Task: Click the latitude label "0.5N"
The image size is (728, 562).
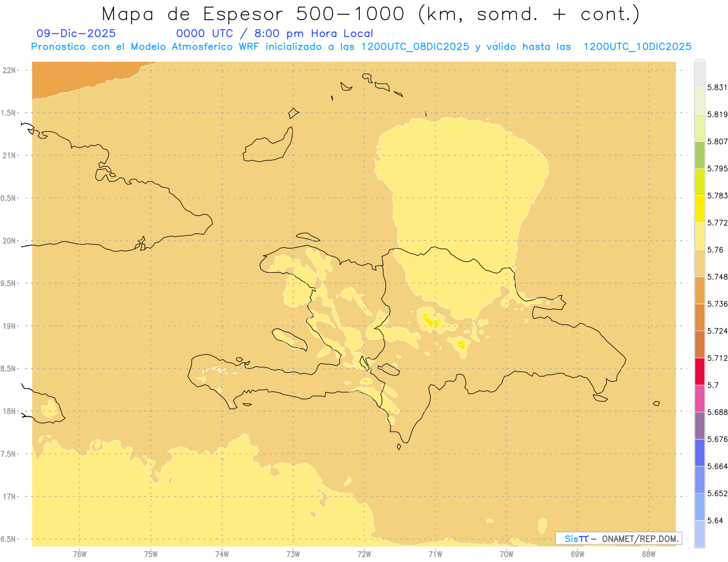Action: click(x=9, y=198)
